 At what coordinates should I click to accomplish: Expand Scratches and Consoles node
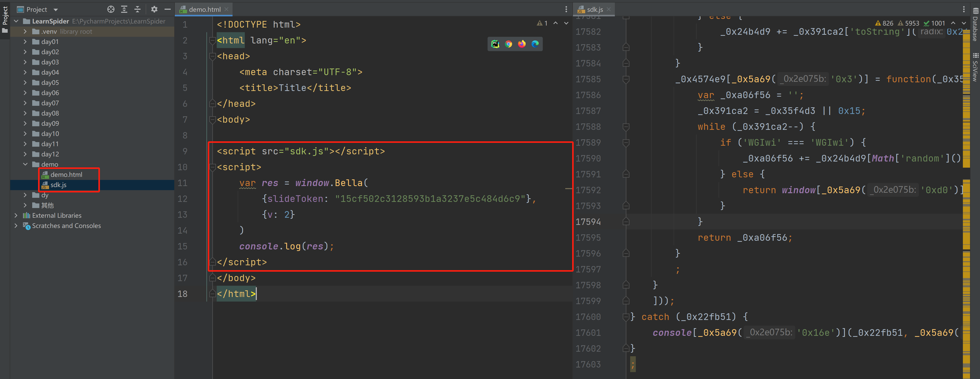click(16, 226)
